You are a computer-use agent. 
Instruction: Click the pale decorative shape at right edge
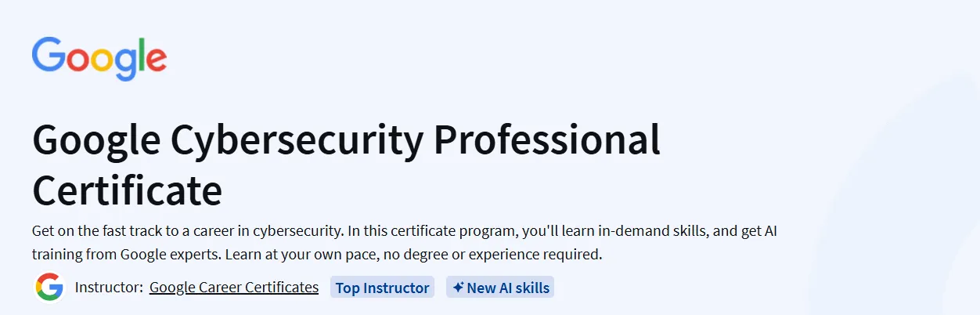point(900,204)
